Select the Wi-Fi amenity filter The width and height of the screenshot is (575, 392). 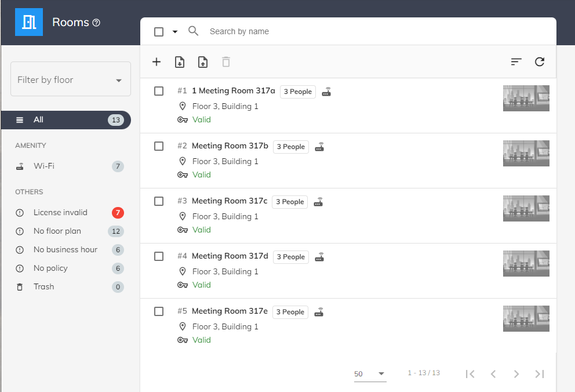tap(44, 166)
